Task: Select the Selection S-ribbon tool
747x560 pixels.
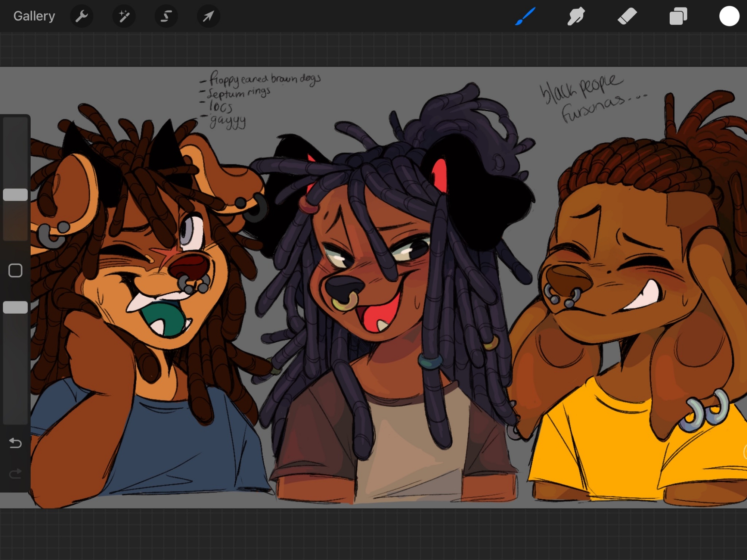Action: (166, 16)
